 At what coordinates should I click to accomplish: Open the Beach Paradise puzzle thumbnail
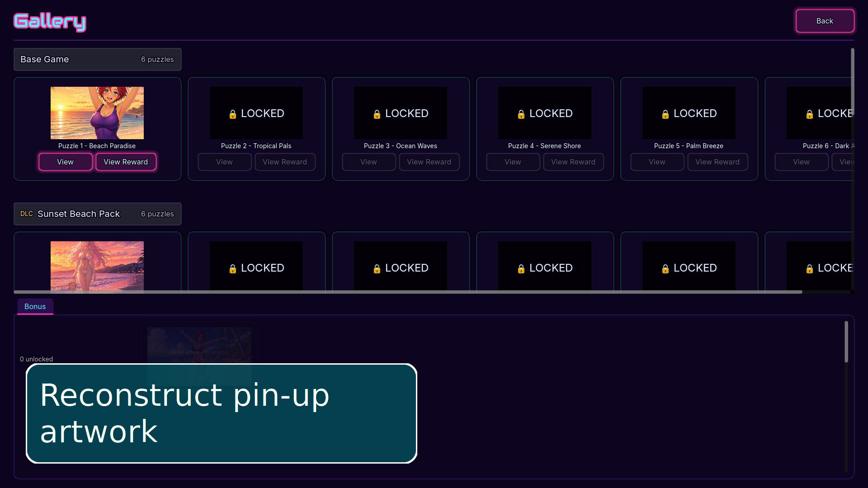click(97, 113)
